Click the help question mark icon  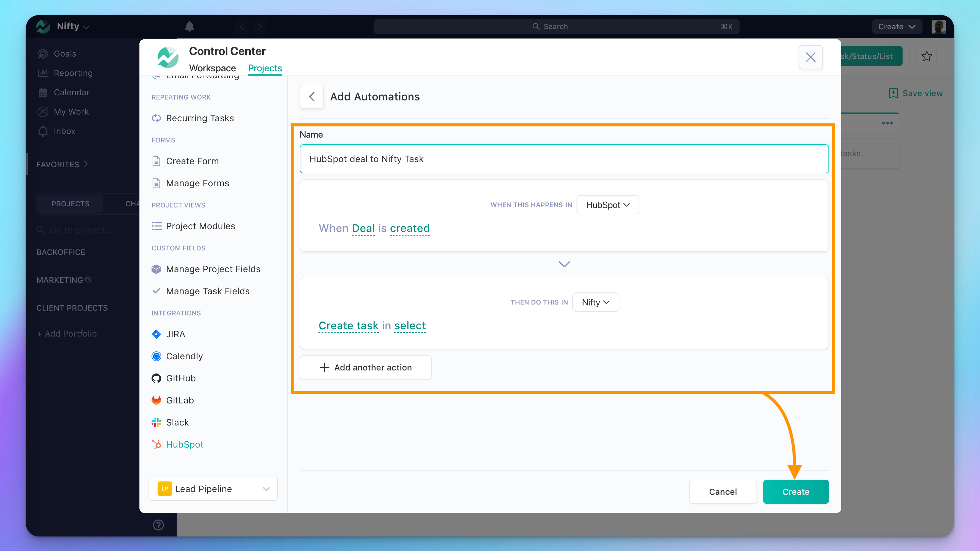click(158, 525)
